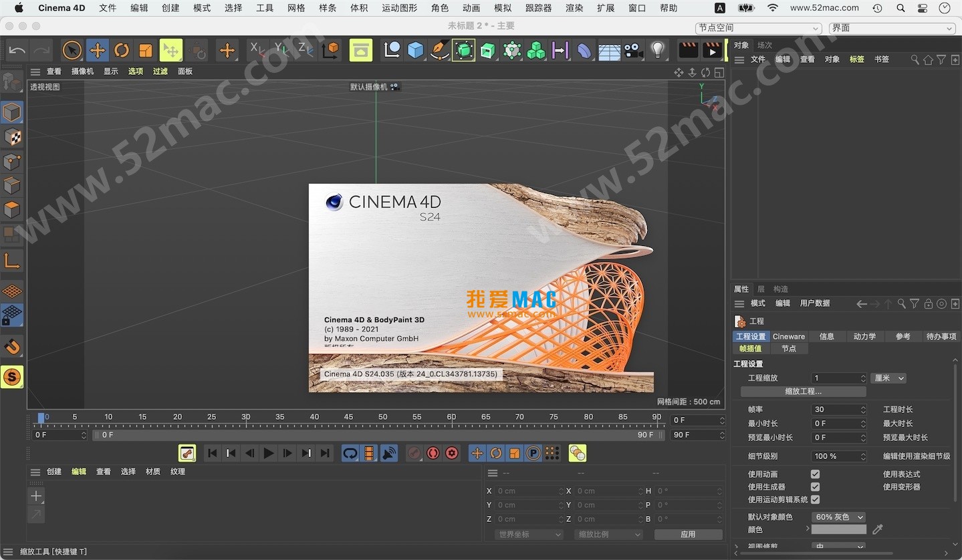
Task: Open the 运动图形 menu in the menu bar
Action: (399, 8)
